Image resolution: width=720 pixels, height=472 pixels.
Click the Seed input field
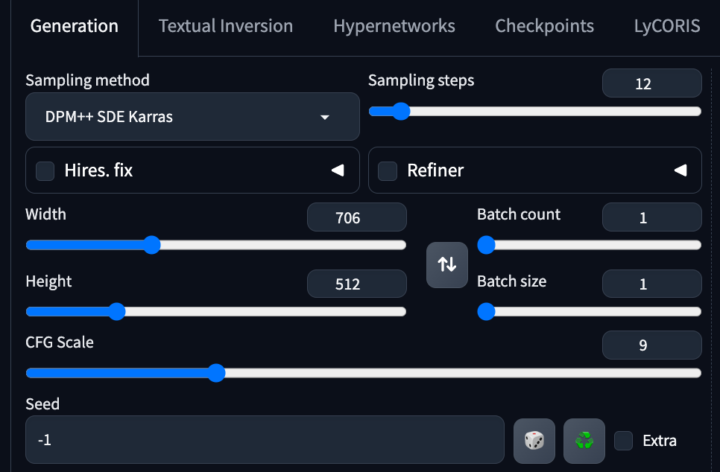click(264, 440)
